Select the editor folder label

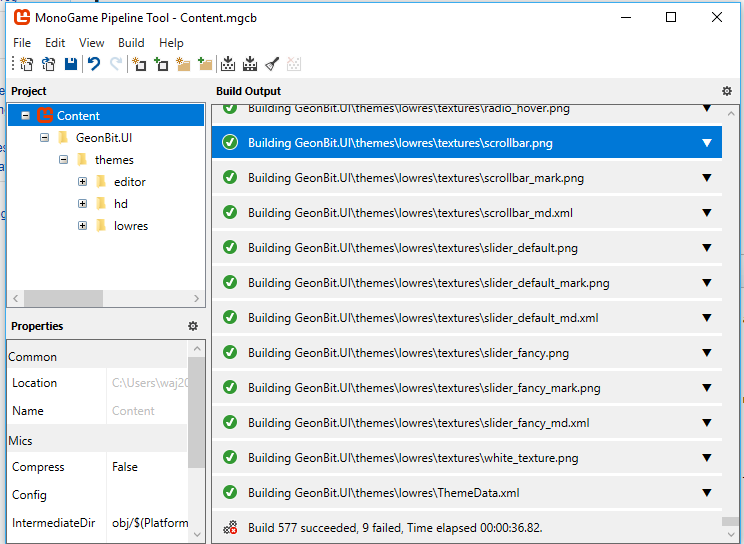tap(130, 182)
